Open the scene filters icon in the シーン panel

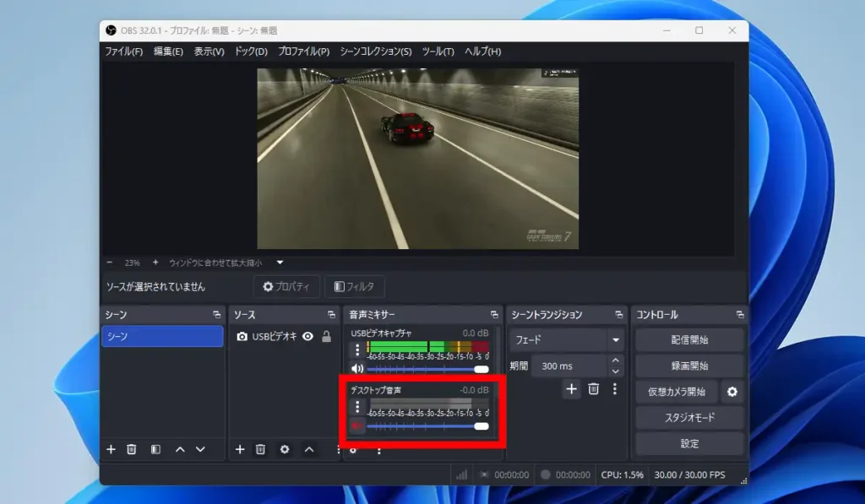[x=155, y=449]
